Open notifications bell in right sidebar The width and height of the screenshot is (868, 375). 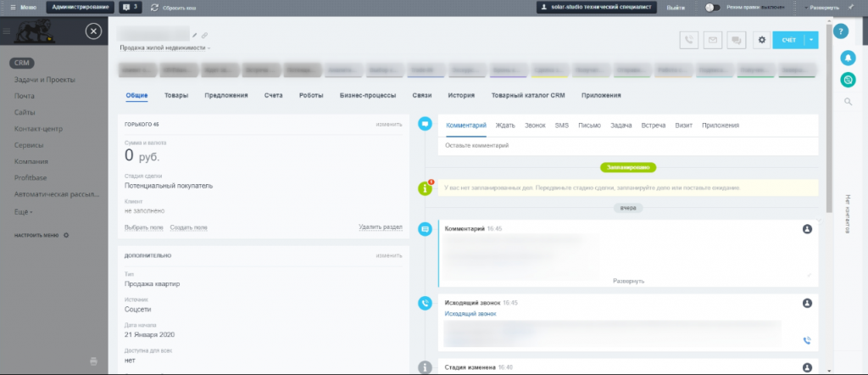848,57
